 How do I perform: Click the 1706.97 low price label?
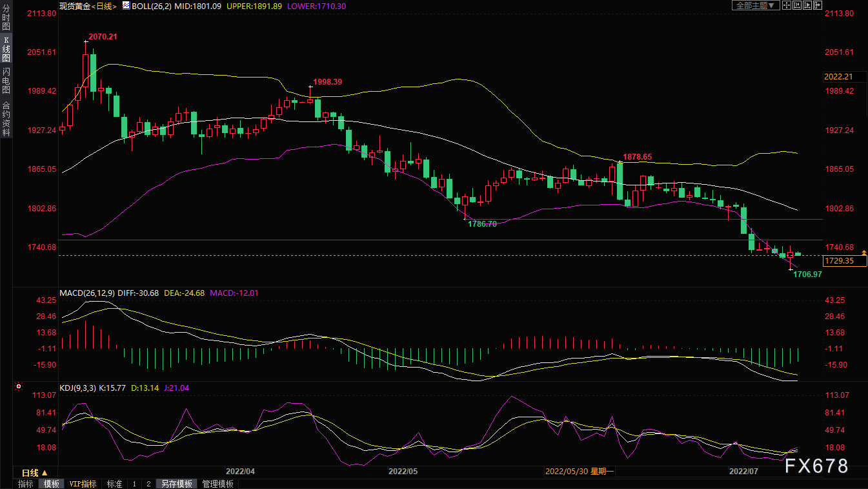(807, 275)
